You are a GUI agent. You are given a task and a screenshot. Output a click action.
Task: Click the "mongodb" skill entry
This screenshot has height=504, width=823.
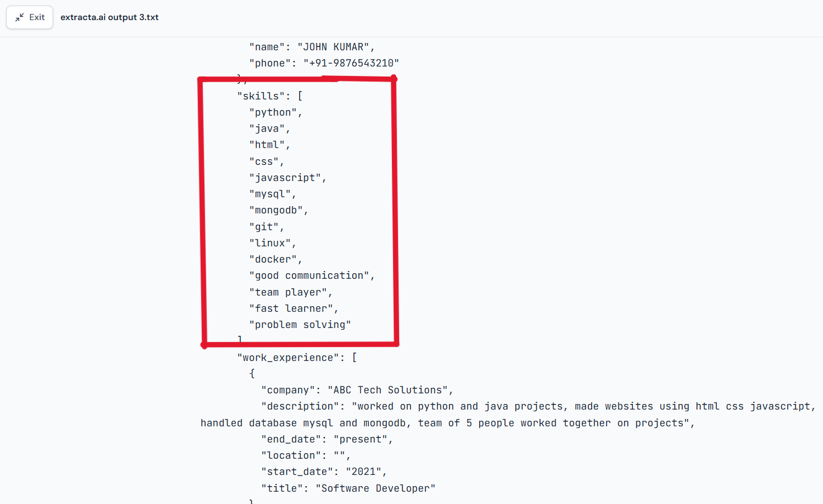pyautogui.click(x=276, y=210)
